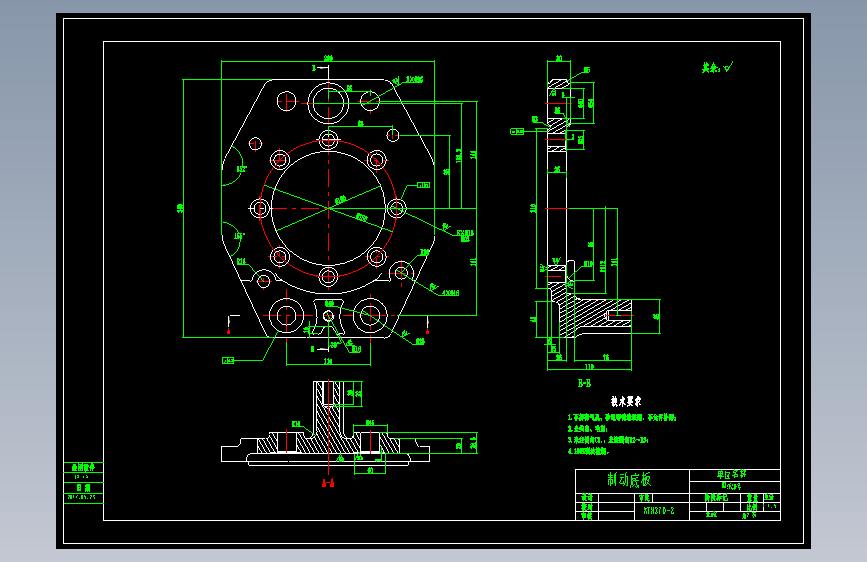Click the B-B section view label
This screenshot has height=562, width=867.
click(x=584, y=383)
